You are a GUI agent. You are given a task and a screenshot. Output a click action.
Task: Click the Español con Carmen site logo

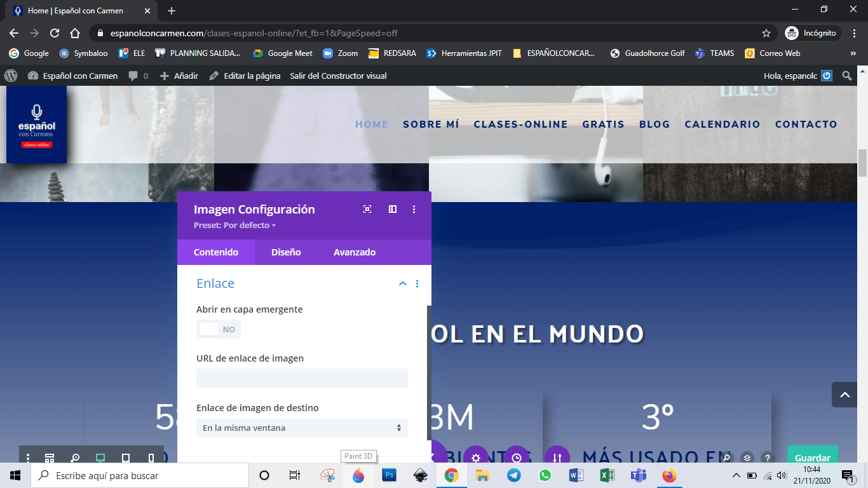click(x=36, y=125)
